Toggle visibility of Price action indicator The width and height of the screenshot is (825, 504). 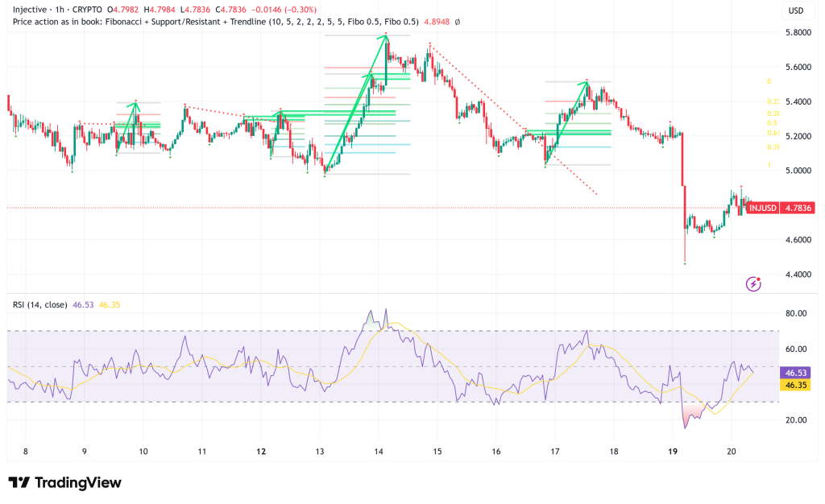click(x=56, y=23)
